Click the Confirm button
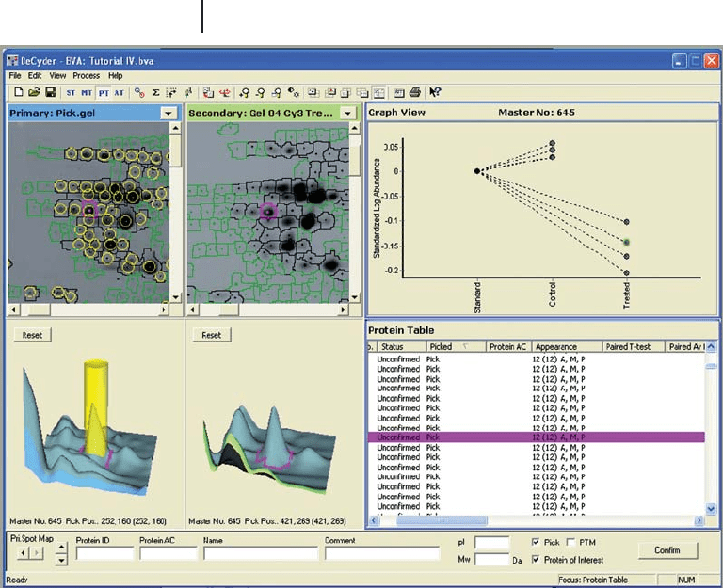Screen dimensions: 723x588 click(x=667, y=550)
